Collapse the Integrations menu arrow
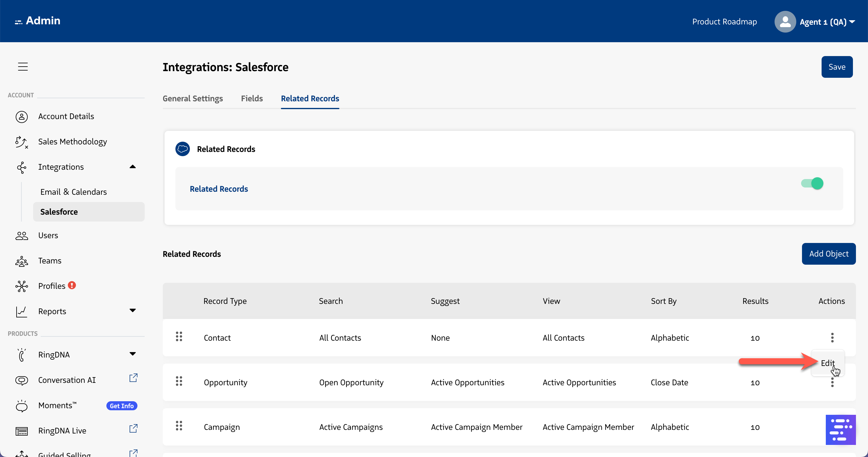The height and width of the screenshot is (457, 868). (x=133, y=167)
